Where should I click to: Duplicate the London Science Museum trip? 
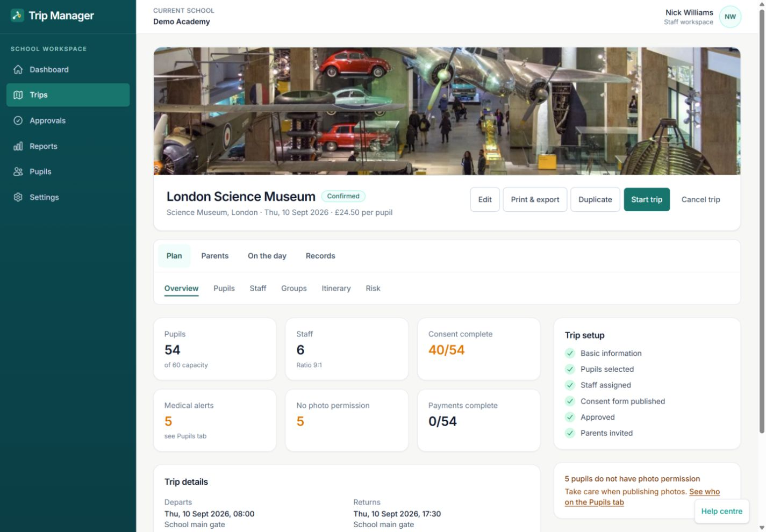click(595, 199)
